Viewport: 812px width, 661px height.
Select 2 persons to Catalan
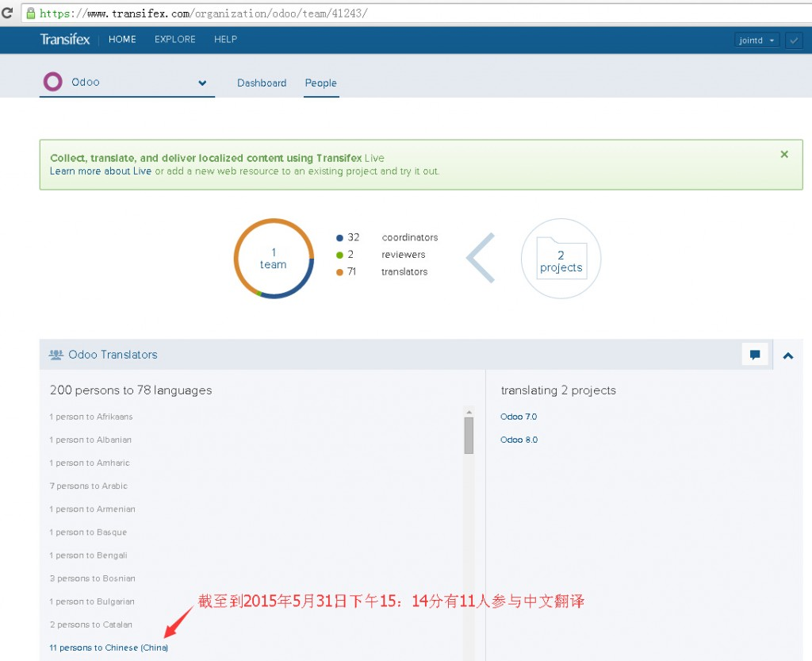point(91,624)
